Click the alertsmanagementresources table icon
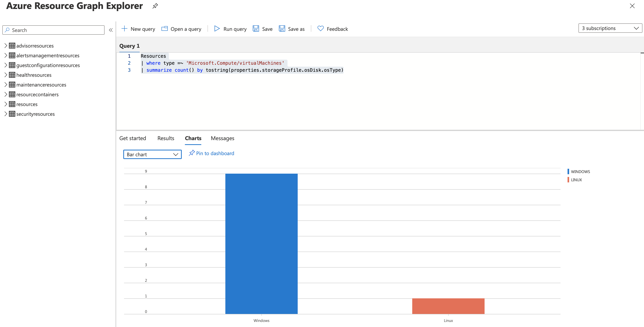644x327 pixels. 12,55
